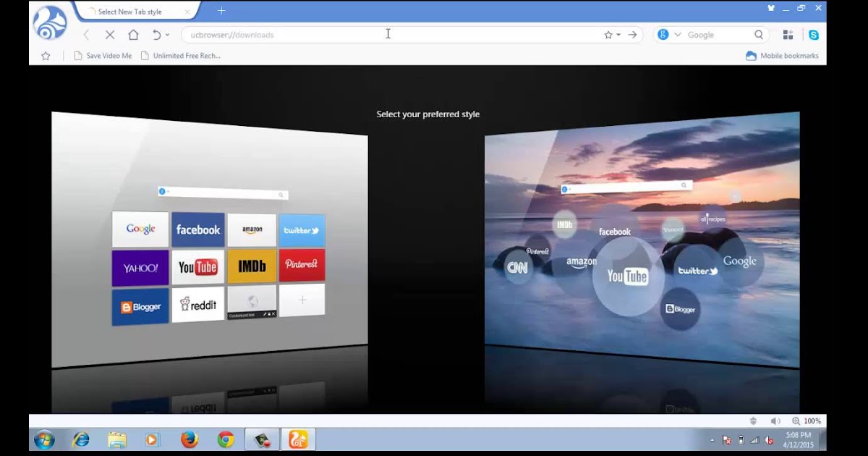The width and height of the screenshot is (868, 456).
Task: Switch to UC Browser in the taskbar
Action: tap(298, 439)
